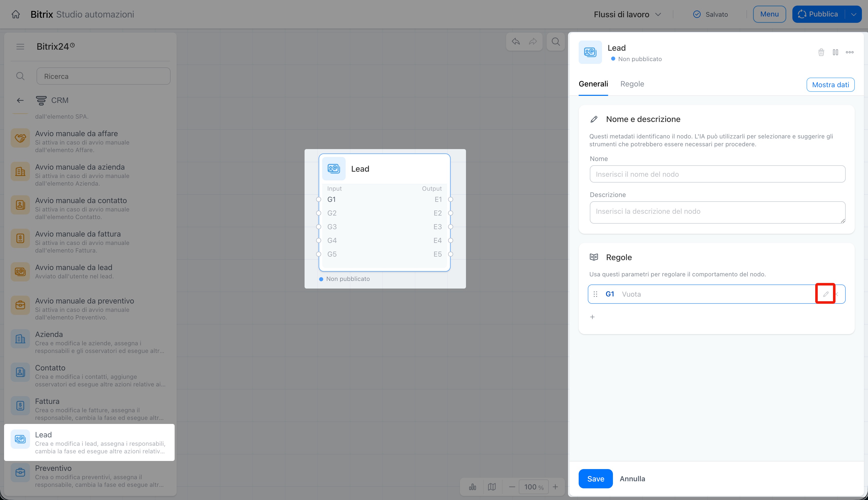
Task: Focus the Ricerca search field
Action: coord(104,76)
